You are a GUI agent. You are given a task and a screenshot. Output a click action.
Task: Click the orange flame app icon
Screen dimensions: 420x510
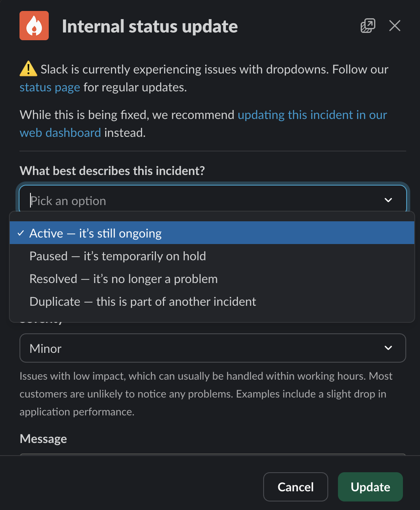[34, 26]
